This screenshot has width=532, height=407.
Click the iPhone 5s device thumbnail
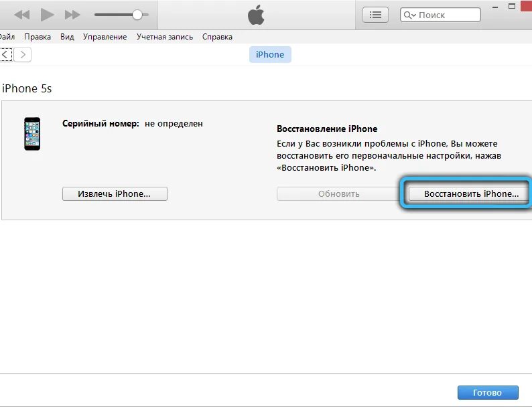tap(32, 134)
